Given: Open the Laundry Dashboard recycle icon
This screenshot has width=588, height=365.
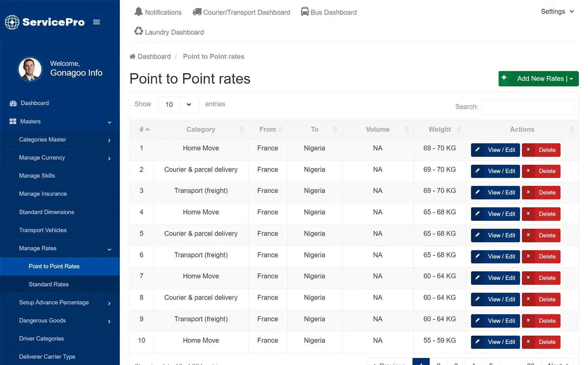Looking at the screenshot, I should [x=138, y=31].
